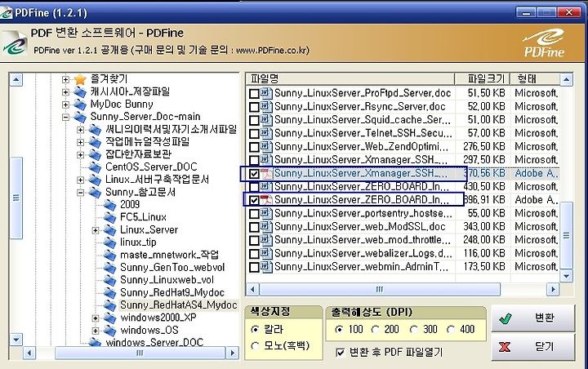Click the Sunny_Server_Doc-main folder icon
Image resolution: width=588 pixels, height=369 pixels.
click(80, 117)
